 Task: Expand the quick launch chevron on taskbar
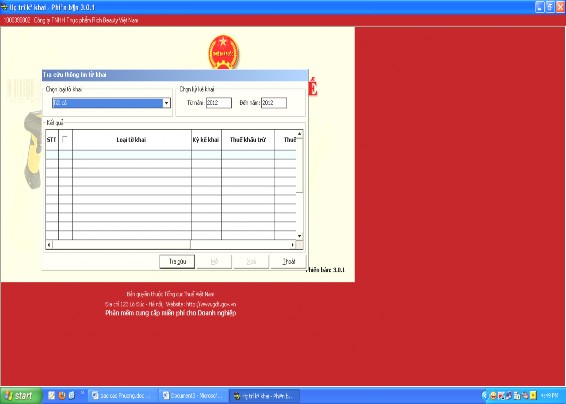pyautogui.click(x=82, y=393)
